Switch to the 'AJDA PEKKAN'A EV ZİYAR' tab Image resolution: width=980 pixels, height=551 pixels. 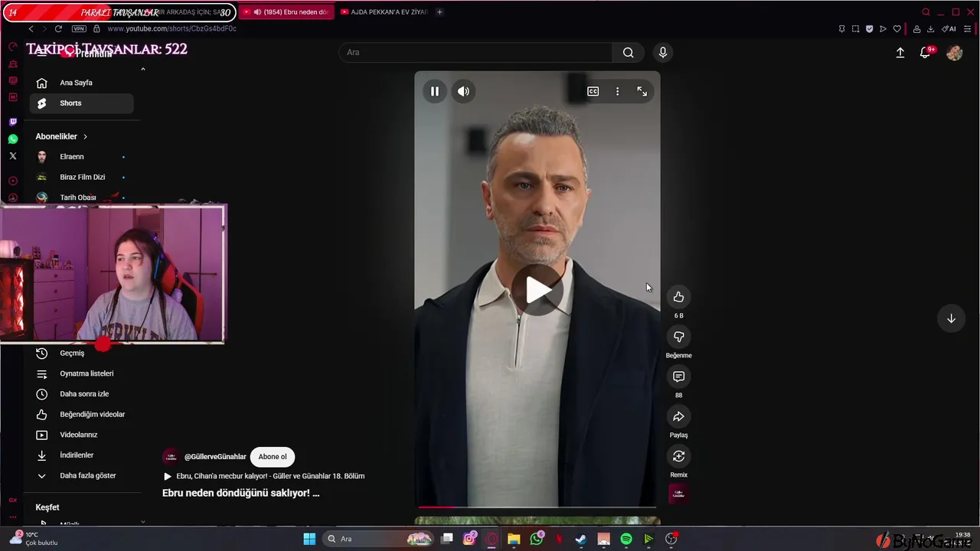(383, 12)
